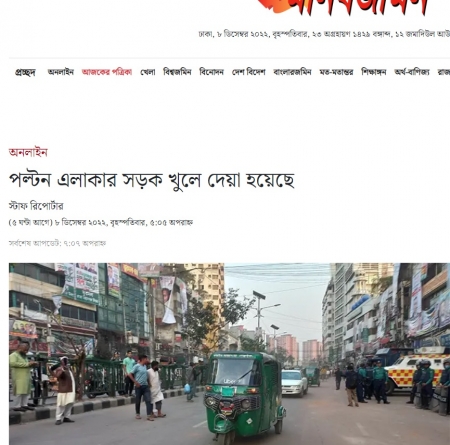This screenshot has width=450, height=445.
Task: Open the article photo of the Paltan street
Action: pos(229,354)
